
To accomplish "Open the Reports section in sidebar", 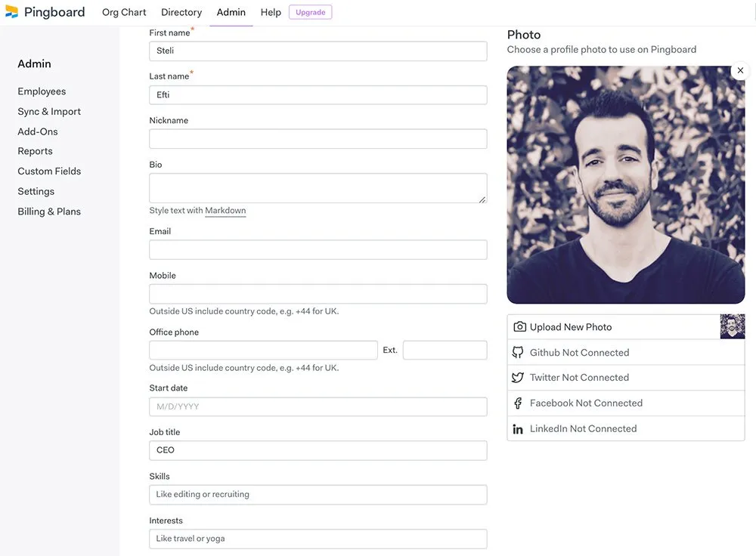I will pos(35,150).
